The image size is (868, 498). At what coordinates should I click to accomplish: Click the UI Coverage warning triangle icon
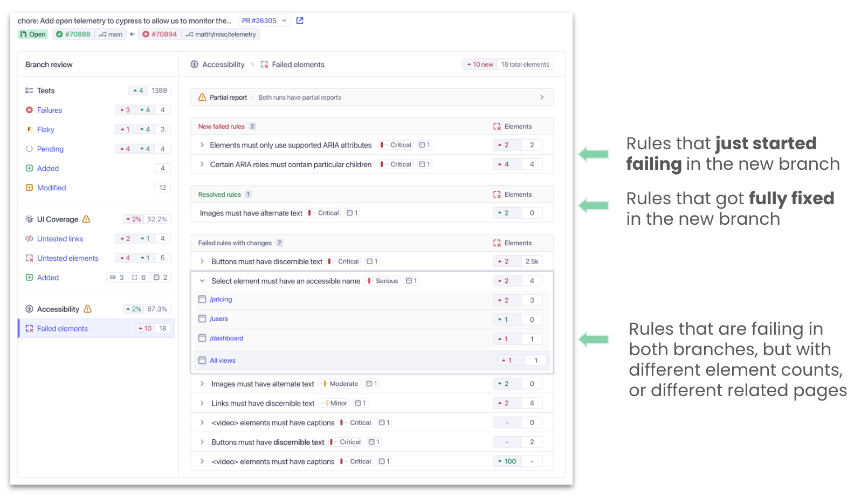tap(86, 219)
